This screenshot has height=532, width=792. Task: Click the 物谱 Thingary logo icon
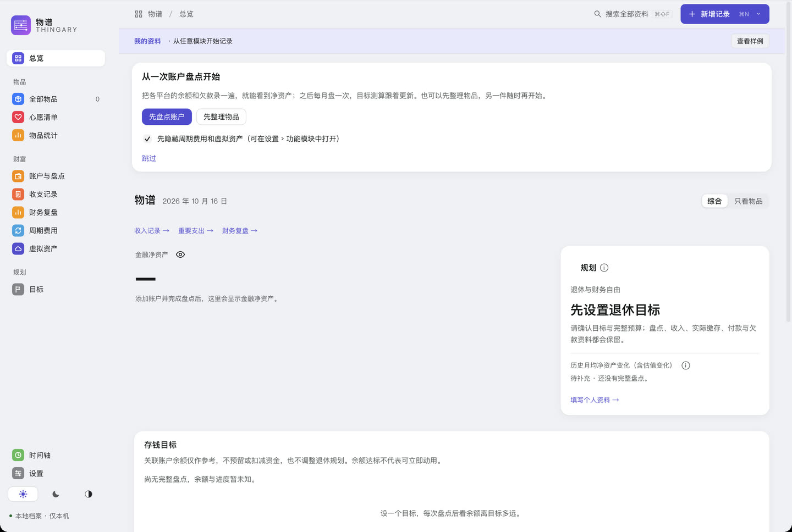[x=21, y=25]
